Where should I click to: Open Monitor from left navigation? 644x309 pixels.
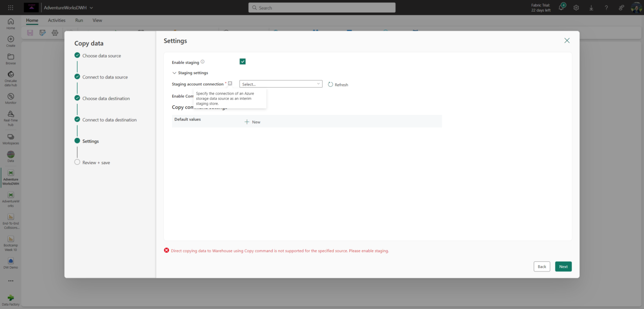11,98
